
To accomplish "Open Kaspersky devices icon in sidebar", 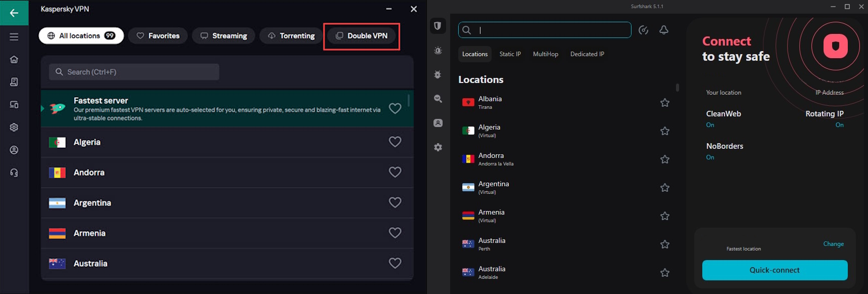I will pyautogui.click(x=14, y=105).
